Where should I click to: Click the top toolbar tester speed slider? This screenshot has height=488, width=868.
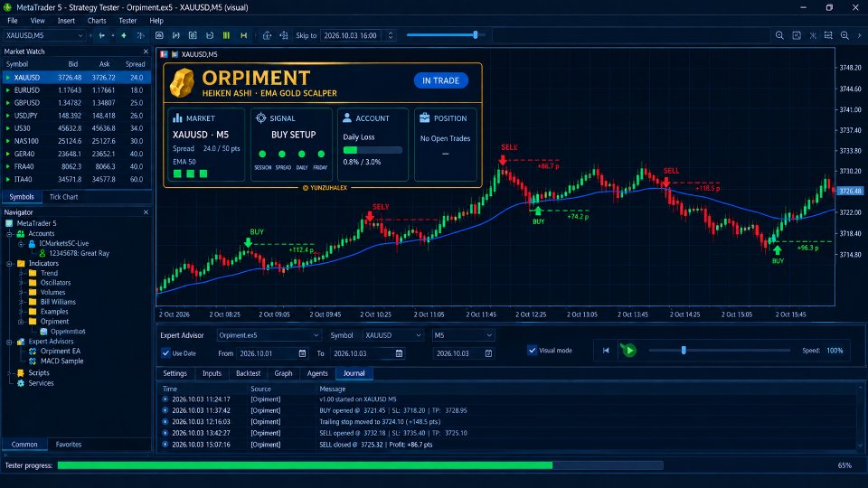446,35
